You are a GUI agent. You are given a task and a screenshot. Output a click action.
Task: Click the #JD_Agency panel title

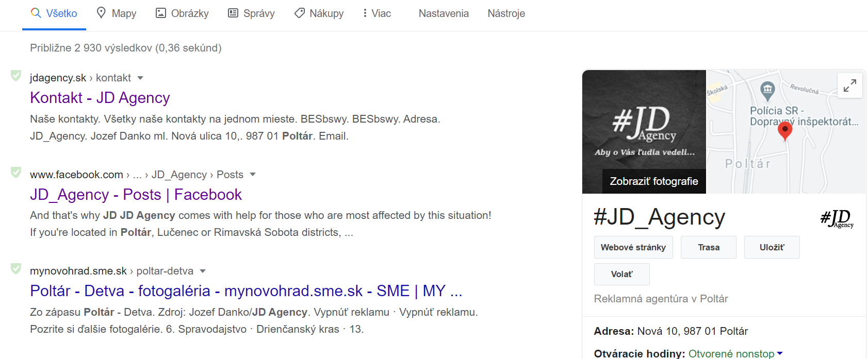click(x=660, y=217)
